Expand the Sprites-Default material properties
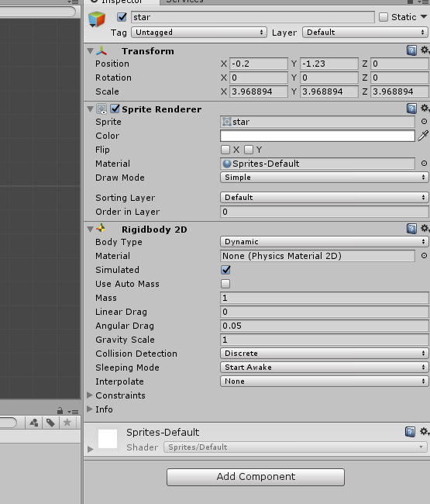This screenshot has height=504, width=430. point(90,449)
